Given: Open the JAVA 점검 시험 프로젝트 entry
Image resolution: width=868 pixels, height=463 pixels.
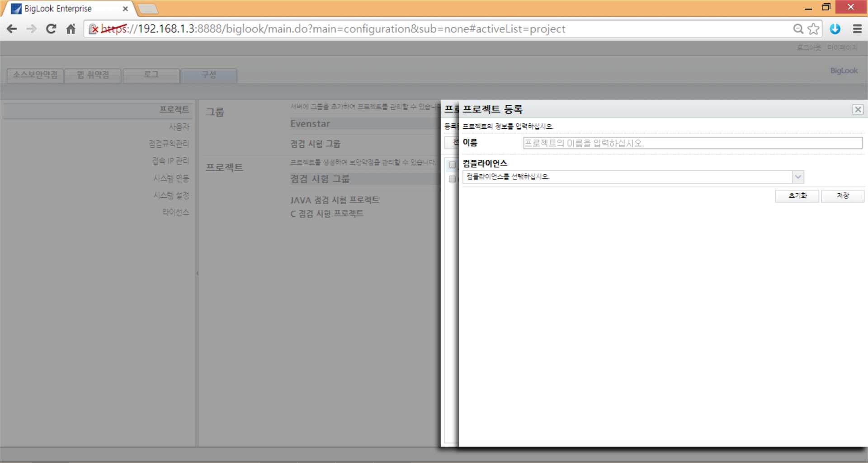Looking at the screenshot, I should (x=335, y=200).
